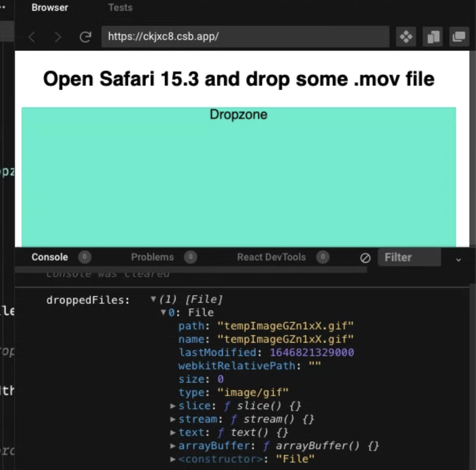Click the diamond preview options icon
Image resolution: width=476 pixels, height=470 pixels.
[406, 37]
